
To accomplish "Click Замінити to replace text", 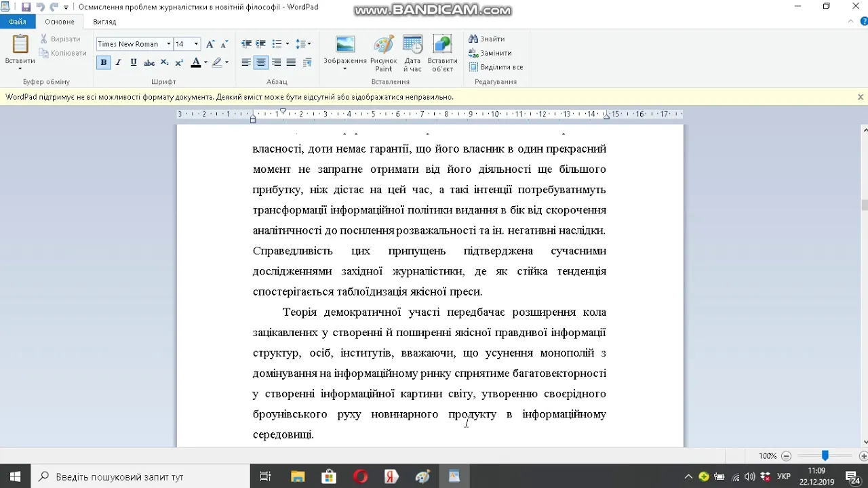I will (x=490, y=53).
